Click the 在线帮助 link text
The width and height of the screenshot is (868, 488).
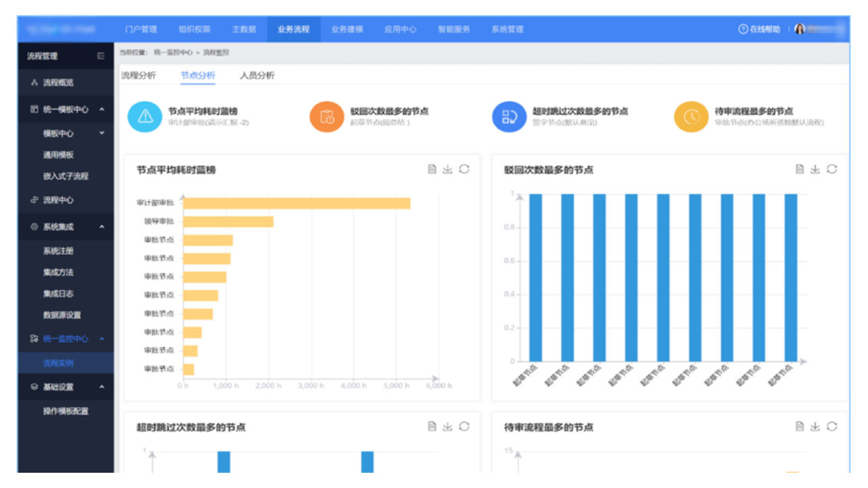765,29
